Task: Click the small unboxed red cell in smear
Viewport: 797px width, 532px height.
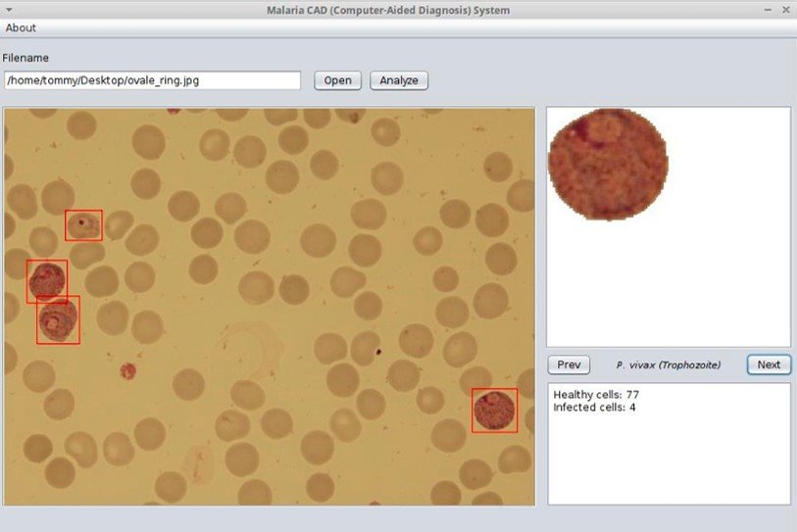Action: point(128,371)
